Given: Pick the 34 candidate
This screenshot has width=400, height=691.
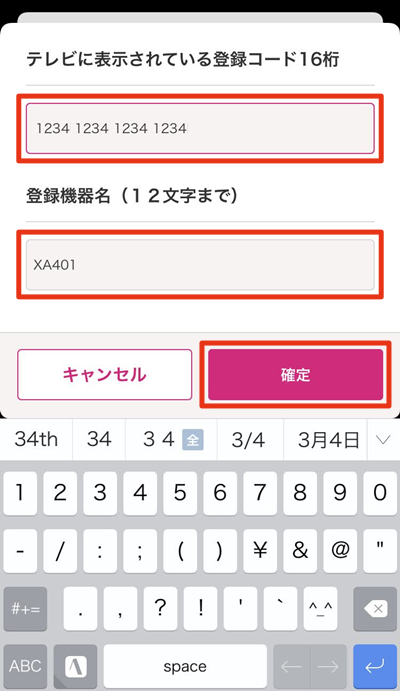Looking at the screenshot, I should click(99, 439).
